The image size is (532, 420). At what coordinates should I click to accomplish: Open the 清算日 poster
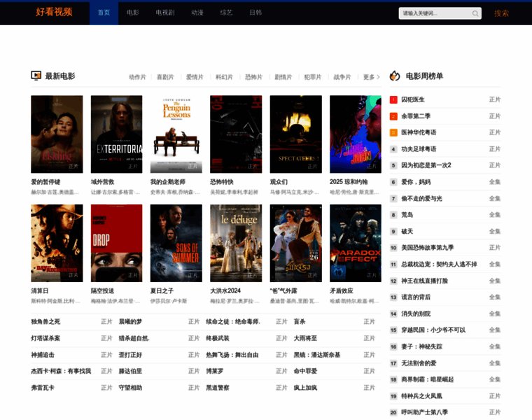57,243
